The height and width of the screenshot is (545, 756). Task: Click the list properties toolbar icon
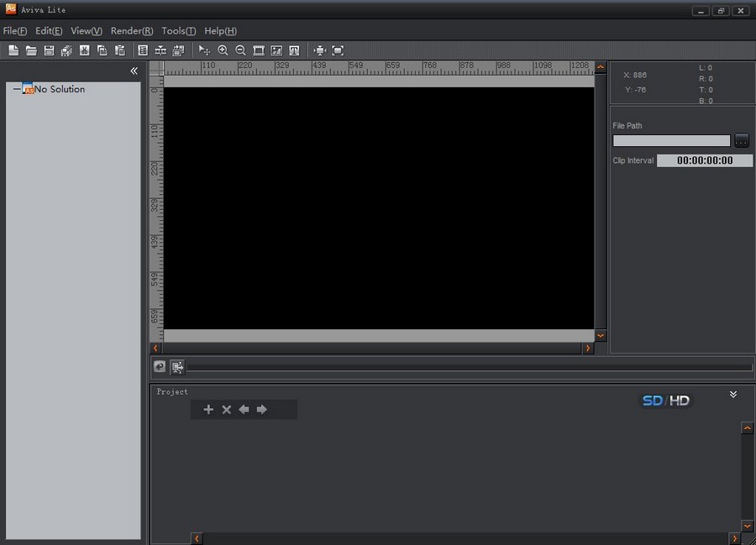coord(143,50)
